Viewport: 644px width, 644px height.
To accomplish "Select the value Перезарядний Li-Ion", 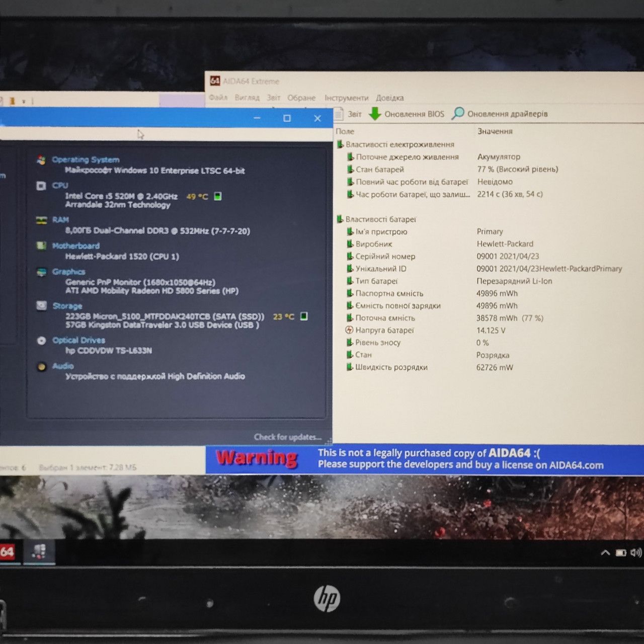I will tap(514, 281).
